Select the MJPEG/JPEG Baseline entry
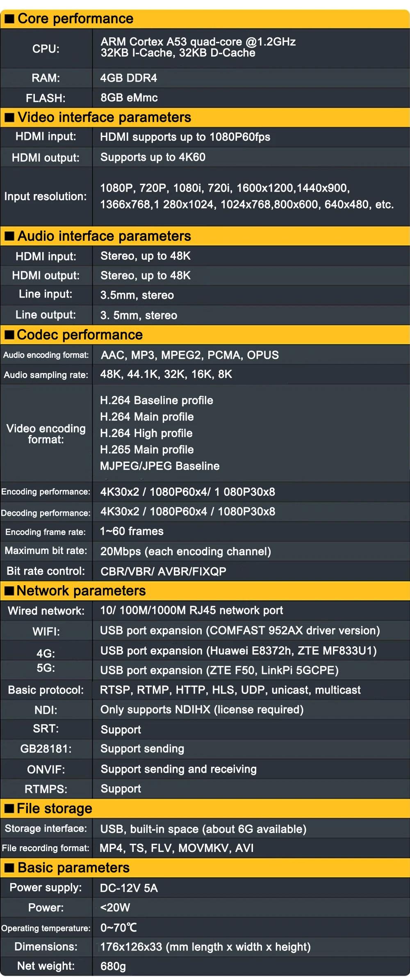Image resolution: width=410 pixels, height=980 pixels. [x=159, y=466]
